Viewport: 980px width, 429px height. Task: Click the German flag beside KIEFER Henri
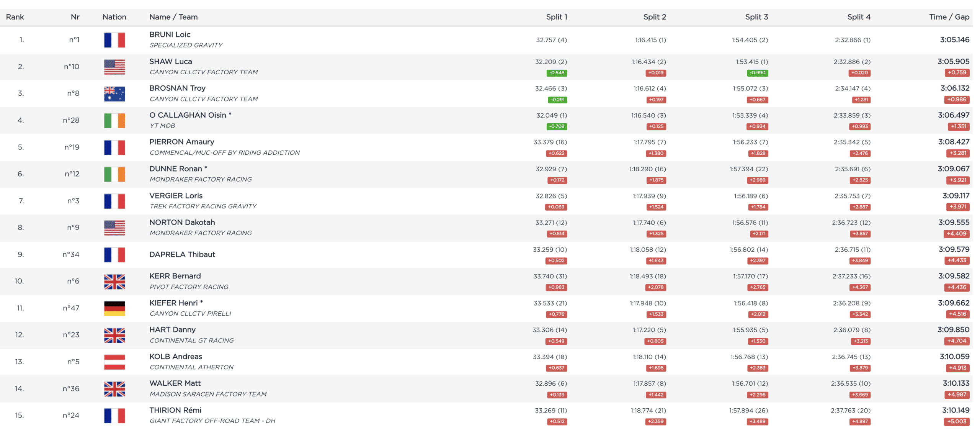[x=114, y=308]
